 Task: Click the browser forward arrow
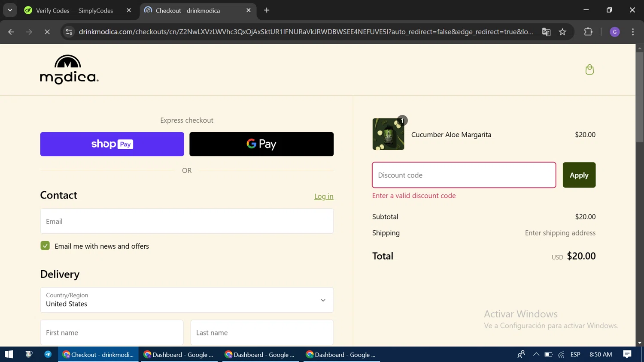tap(29, 32)
